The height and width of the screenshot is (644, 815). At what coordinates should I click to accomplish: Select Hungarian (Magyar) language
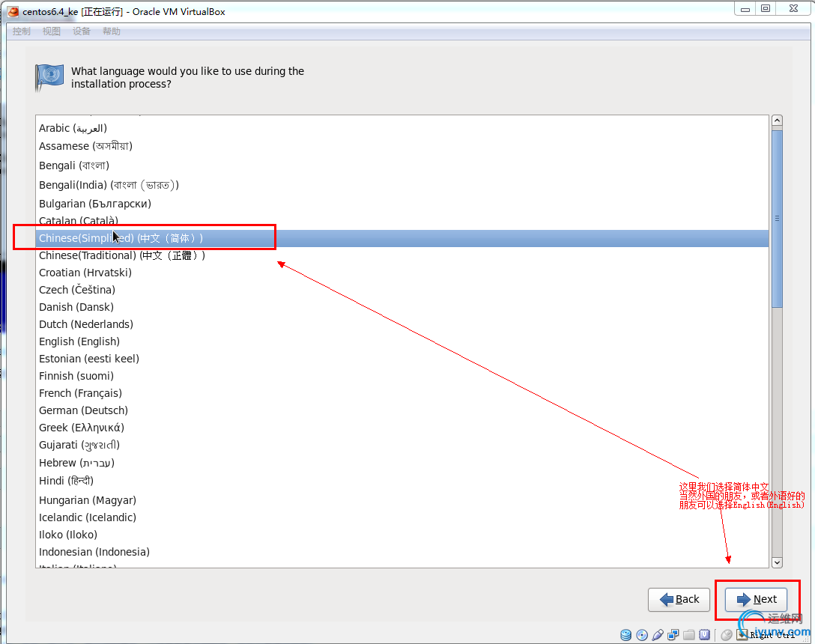point(402,500)
